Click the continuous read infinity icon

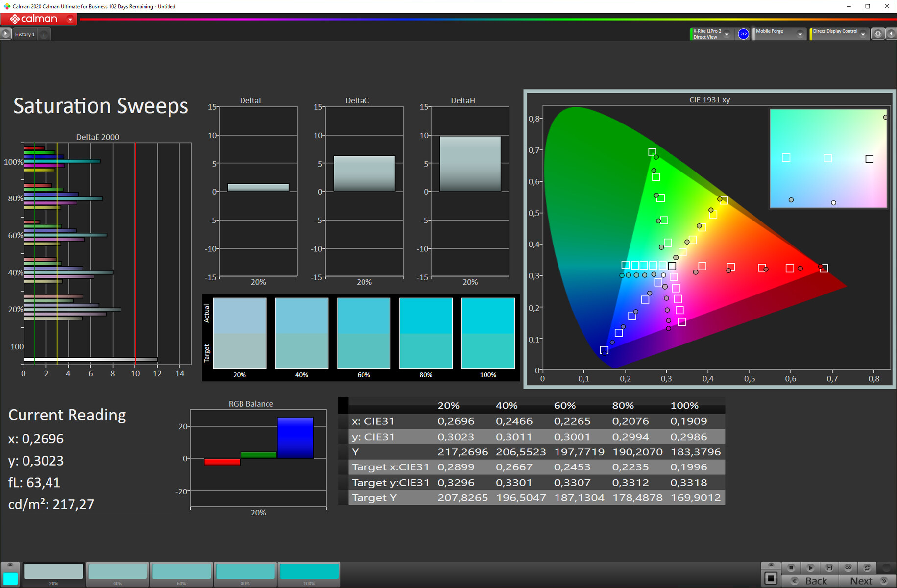pos(848,567)
